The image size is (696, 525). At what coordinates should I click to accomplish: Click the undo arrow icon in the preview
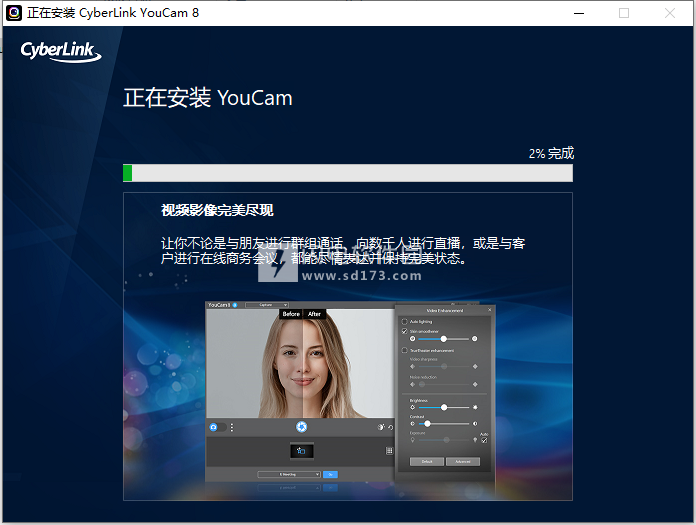pos(391,427)
